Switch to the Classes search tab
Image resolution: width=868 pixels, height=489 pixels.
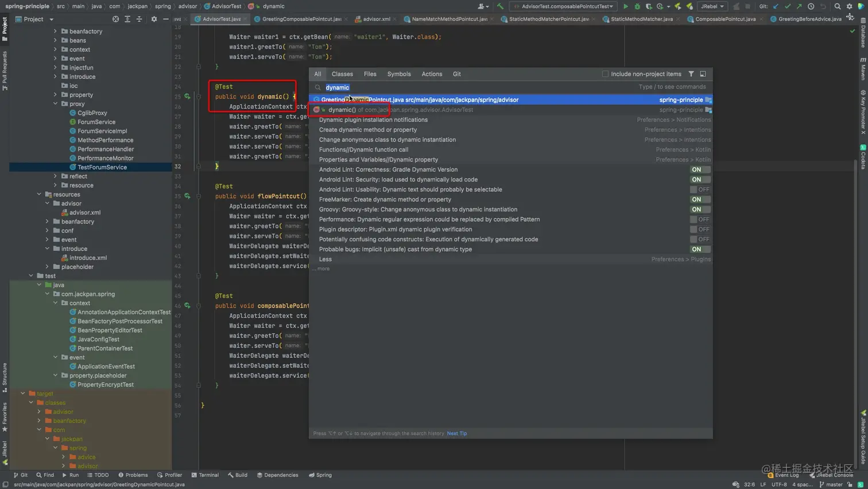pos(342,74)
